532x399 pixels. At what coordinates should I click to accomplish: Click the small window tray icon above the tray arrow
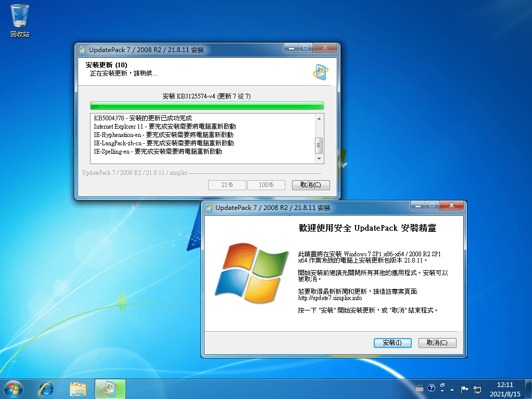pos(442,385)
